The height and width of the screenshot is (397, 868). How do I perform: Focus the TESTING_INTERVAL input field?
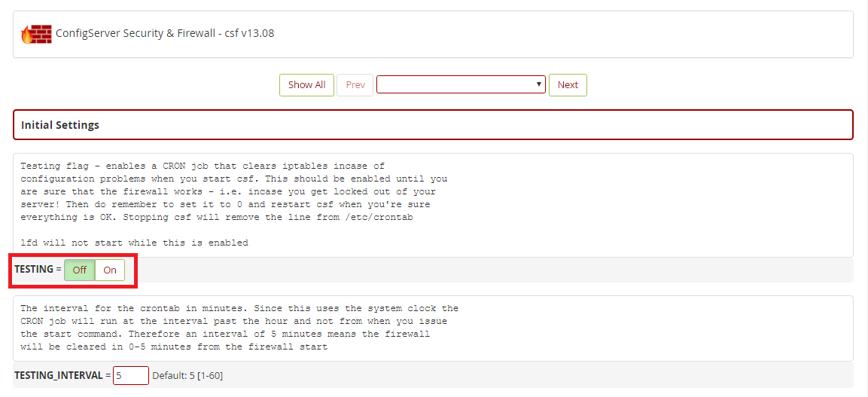pos(130,375)
